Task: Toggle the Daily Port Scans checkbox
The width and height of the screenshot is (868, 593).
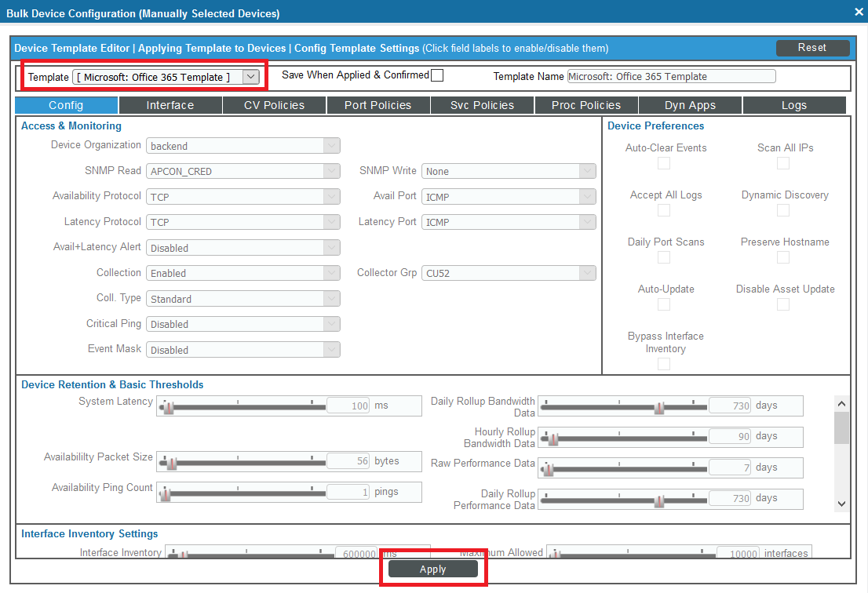Action: pos(664,257)
